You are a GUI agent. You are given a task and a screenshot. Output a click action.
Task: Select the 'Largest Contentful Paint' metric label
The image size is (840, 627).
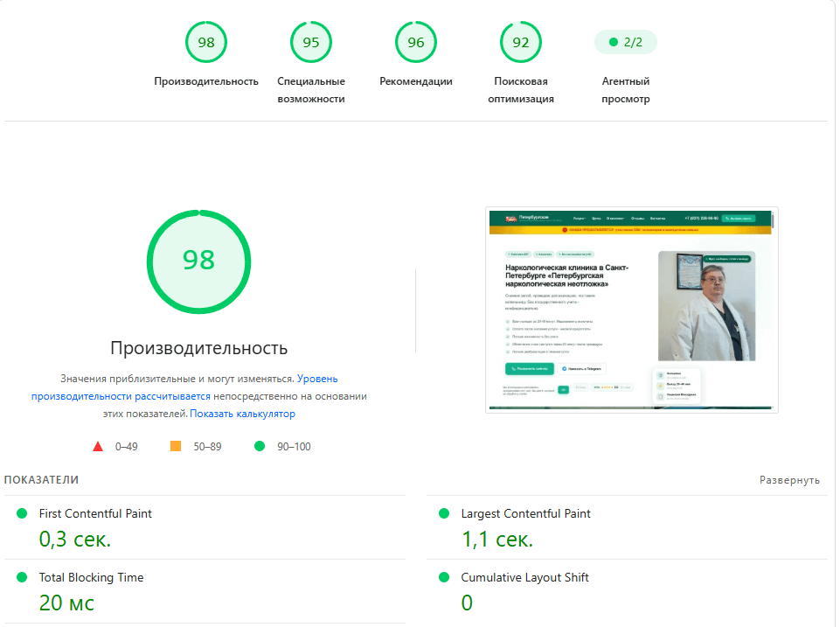pos(525,513)
